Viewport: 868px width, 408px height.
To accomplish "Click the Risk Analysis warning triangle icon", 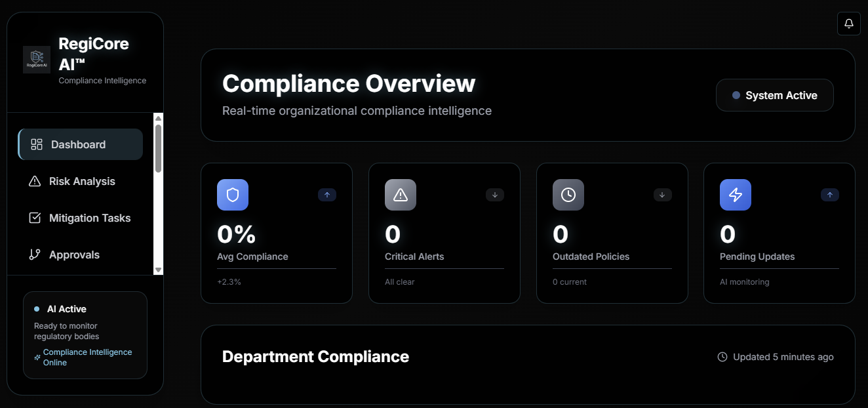I will [35, 181].
